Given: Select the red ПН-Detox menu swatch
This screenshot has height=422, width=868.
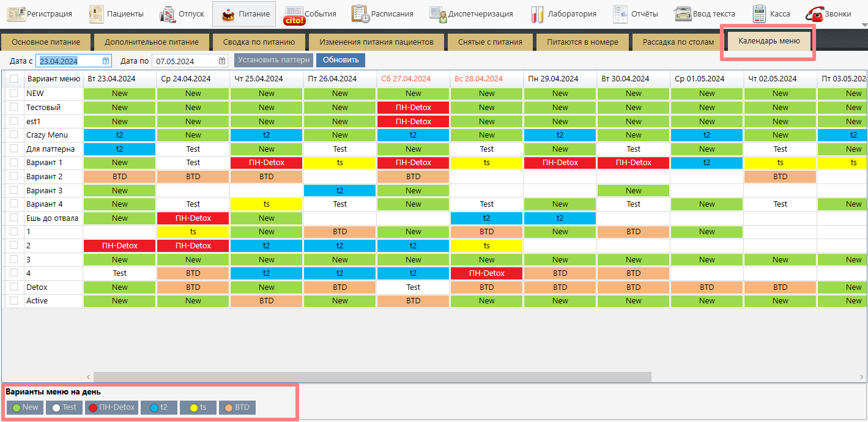Looking at the screenshot, I should point(112,407).
